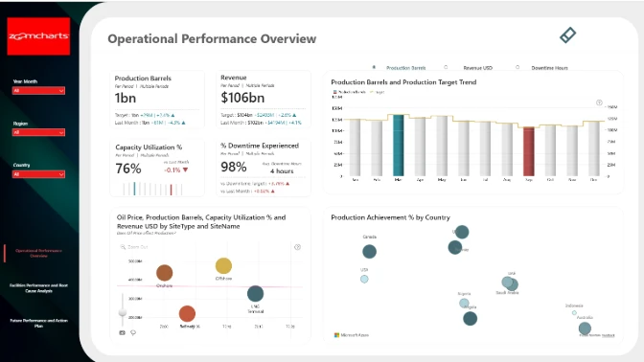Click the yellow Offshore bubble
The height and width of the screenshot is (362, 644).
[x=223, y=266]
